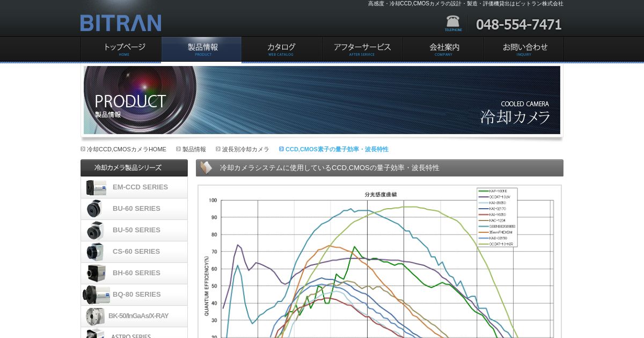644x338 pixels.
Task: Open BU-50 SERIES in sidebar
Action: click(x=134, y=230)
